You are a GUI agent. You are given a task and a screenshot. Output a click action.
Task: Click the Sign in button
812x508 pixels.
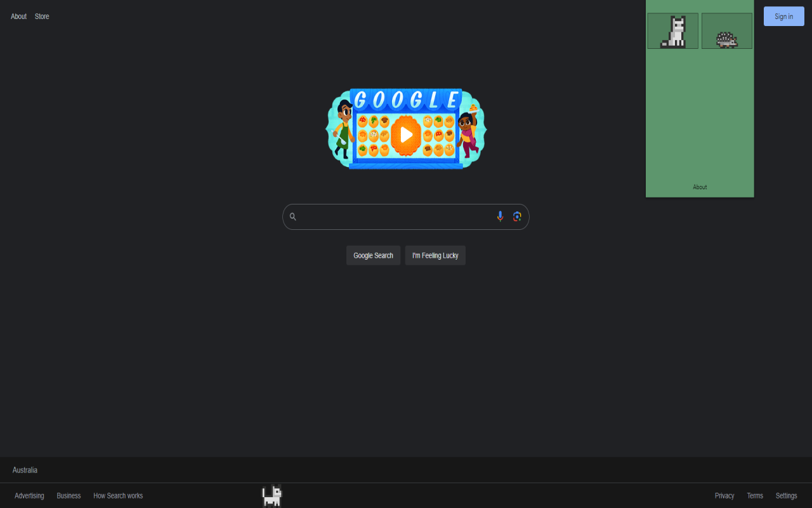tap(784, 17)
